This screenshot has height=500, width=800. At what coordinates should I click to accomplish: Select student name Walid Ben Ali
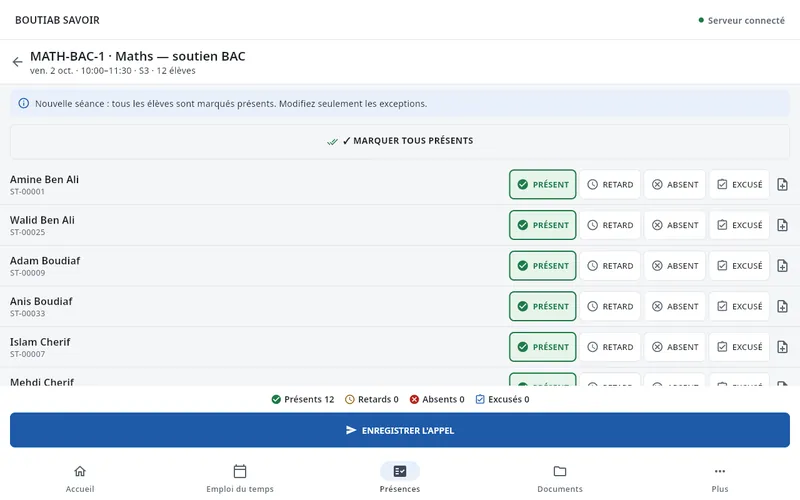[x=42, y=220]
